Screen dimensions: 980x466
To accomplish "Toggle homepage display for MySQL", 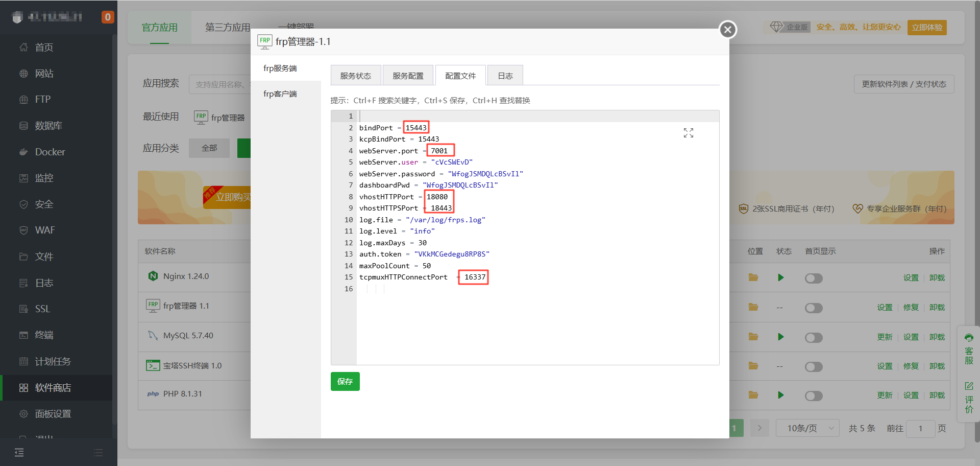I will pos(814,338).
